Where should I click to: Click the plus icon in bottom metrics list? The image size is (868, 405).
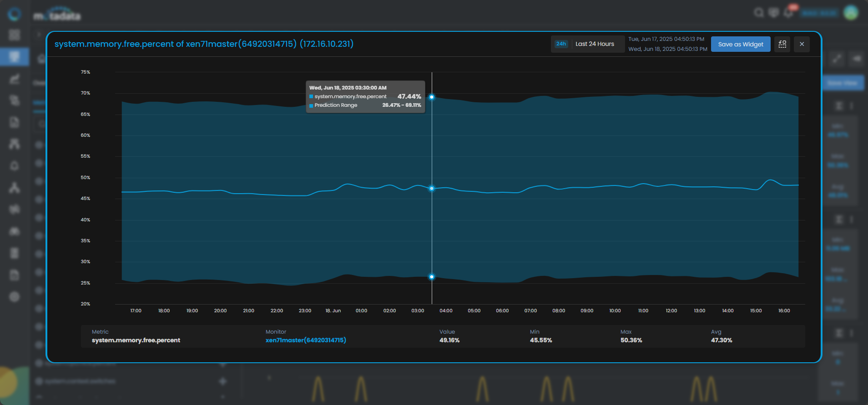(223, 381)
